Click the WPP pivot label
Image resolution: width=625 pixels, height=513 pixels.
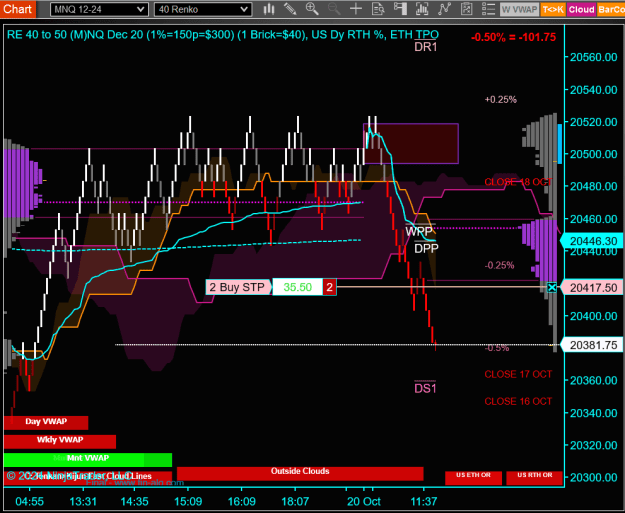[419, 231]
